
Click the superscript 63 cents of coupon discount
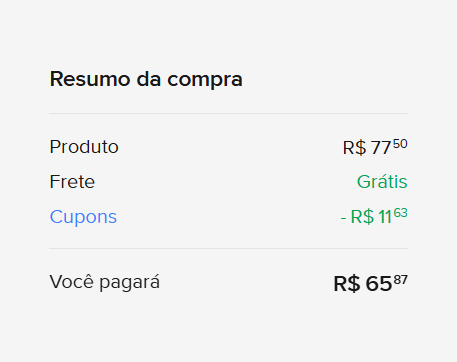click(x=401, y=213)
